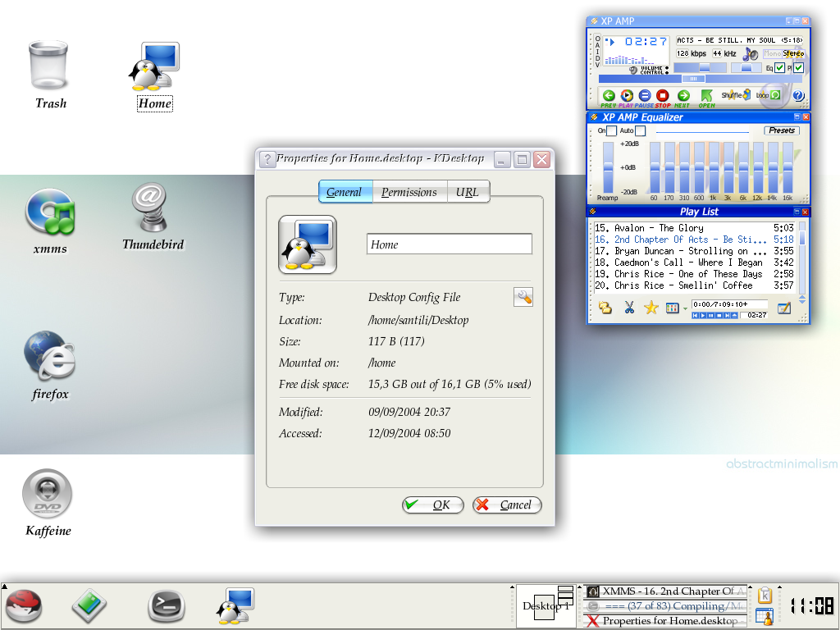Click the balance slider in XP AMP
The width and height of the screenshot is (840, 630).
pos(746,67)
